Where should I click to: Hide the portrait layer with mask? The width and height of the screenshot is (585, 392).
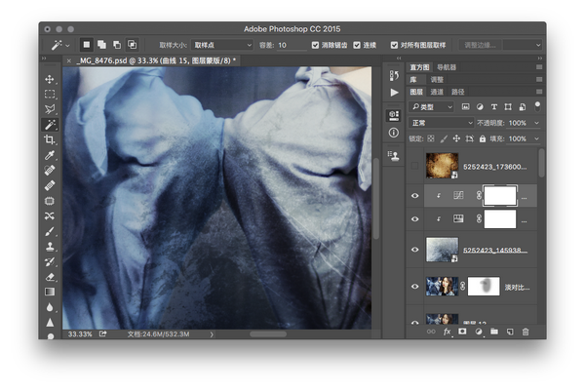(x=415, y=287)
